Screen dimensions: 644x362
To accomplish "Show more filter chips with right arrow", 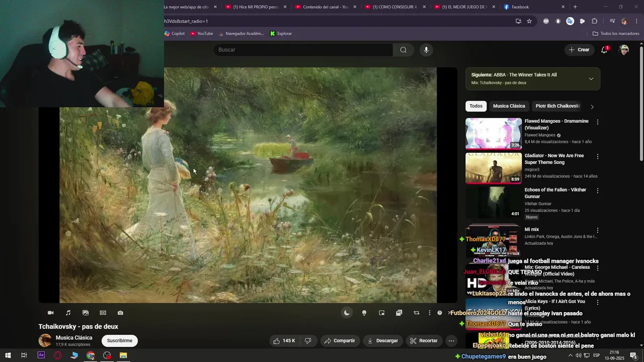I will point(592,107).
